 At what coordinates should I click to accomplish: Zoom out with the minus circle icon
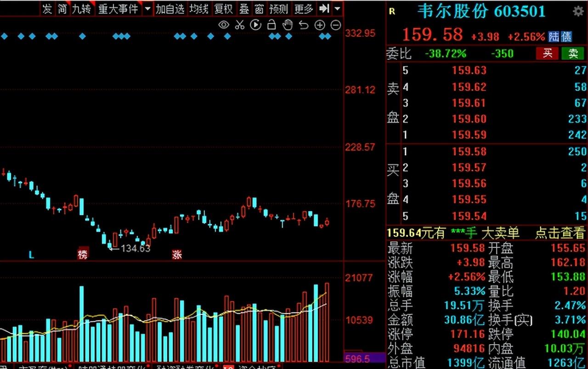[336, 25]
